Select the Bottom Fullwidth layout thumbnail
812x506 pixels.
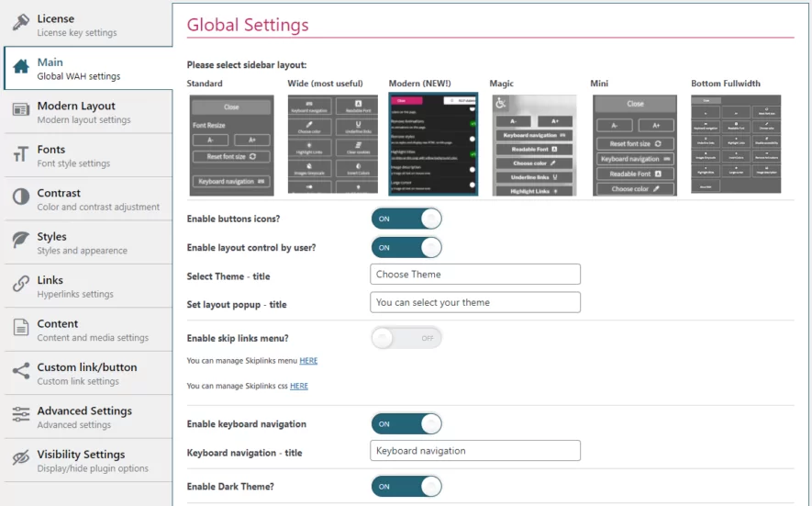tap(736, 144)
